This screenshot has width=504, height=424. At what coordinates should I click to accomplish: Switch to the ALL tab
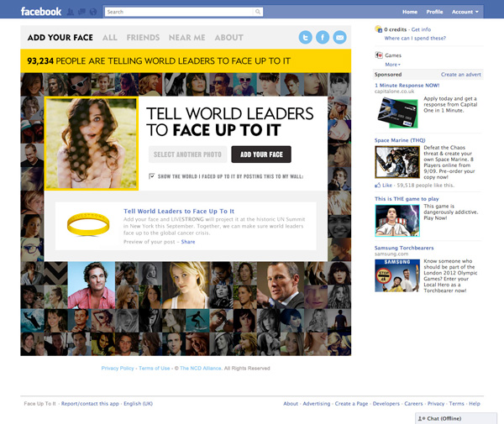click(109, 38)
